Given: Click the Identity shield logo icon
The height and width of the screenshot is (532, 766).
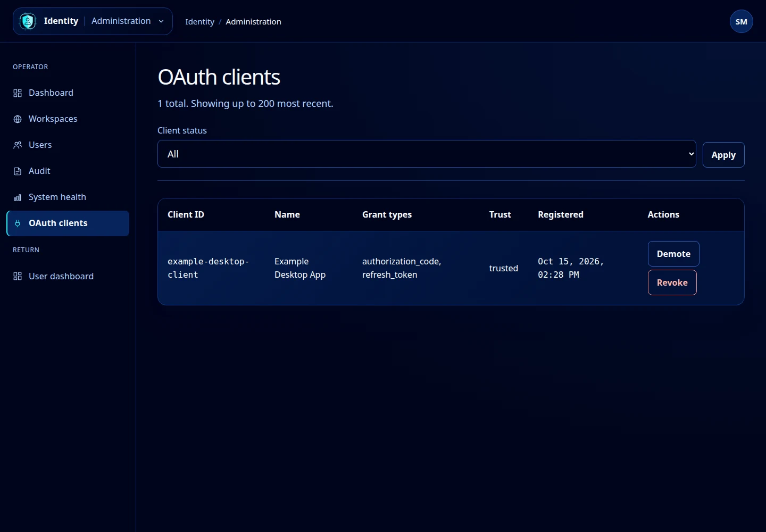Looking at the screenshot, I should coord(28,21).
